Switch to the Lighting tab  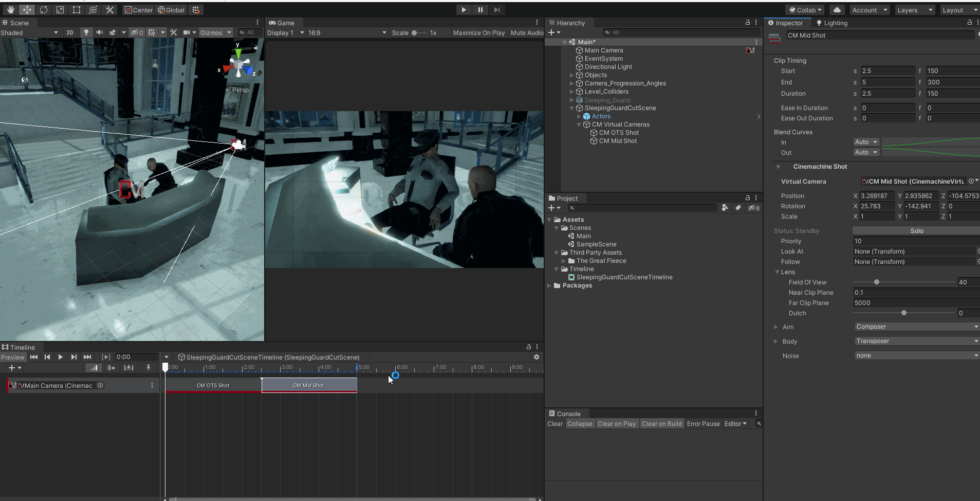click(x=832, y=23)
